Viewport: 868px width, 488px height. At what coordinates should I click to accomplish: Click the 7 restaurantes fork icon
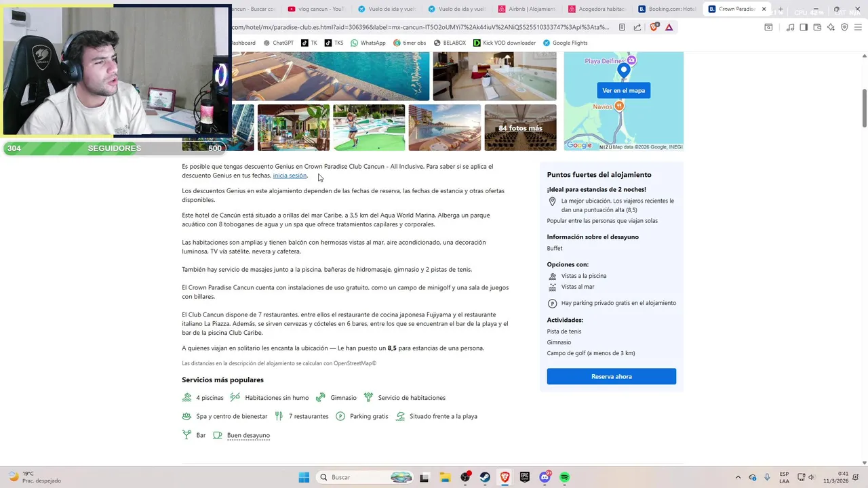279,416
